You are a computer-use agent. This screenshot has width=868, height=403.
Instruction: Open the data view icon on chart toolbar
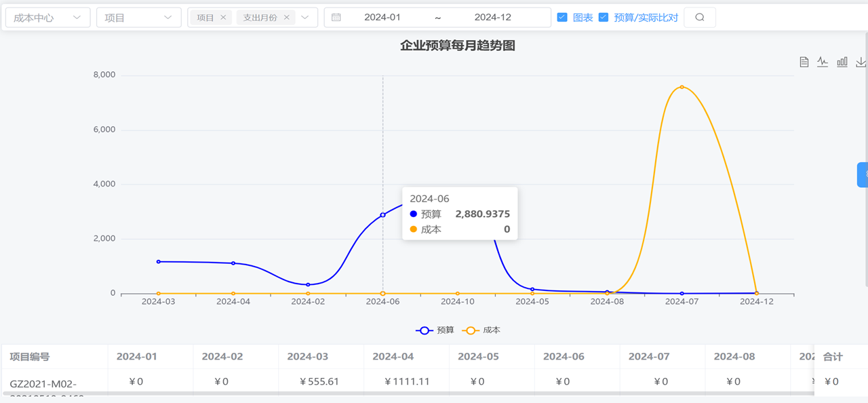click(804, 61)
